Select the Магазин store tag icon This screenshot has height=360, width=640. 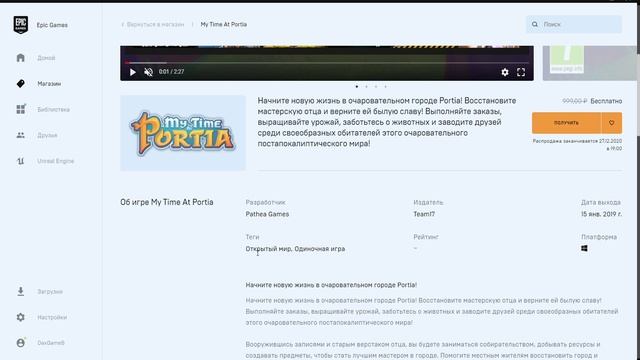[20, 83]
